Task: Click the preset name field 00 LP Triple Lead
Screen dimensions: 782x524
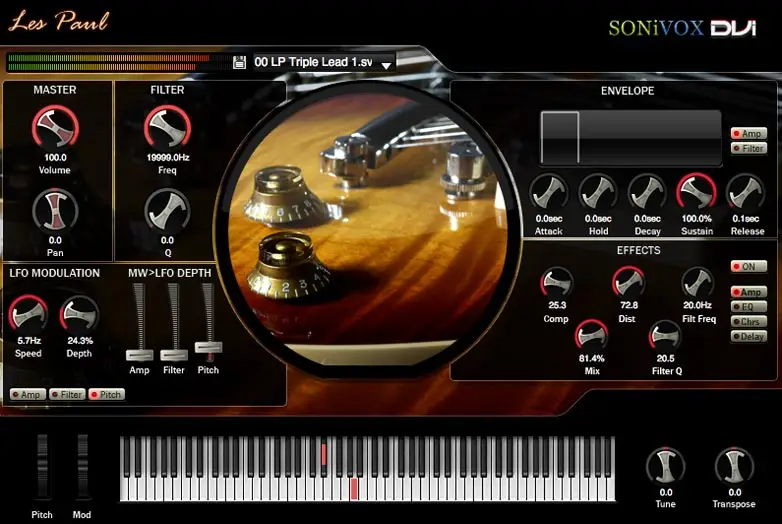Action: click(x=314, y=62)
